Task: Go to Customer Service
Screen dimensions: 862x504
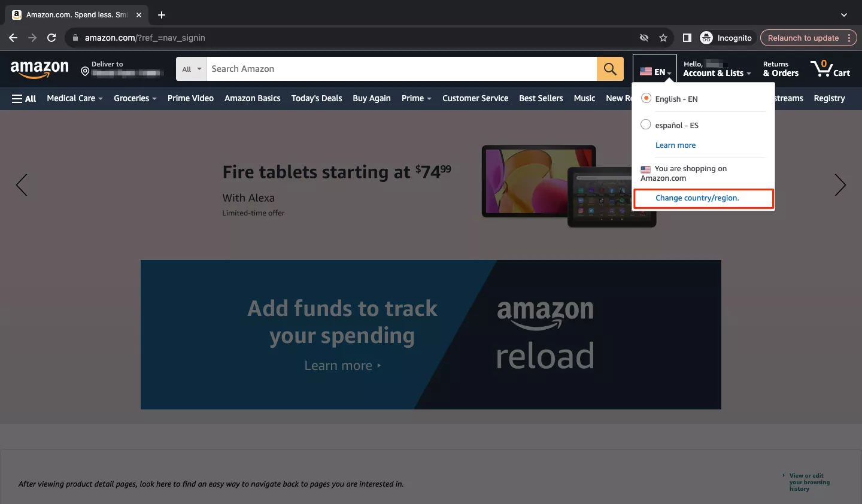Action: pyautogui.click(x=475, y=98)
